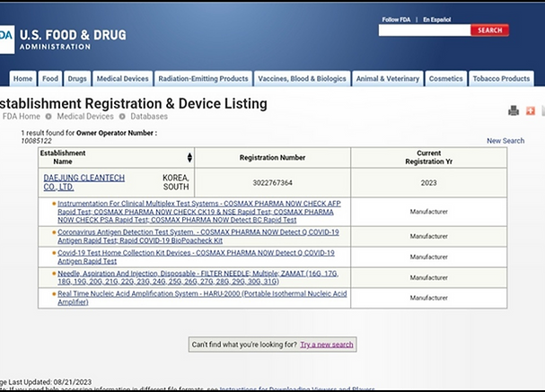545x392 pixels.
Task: Open the Cosmetics tab
Action: tap(446, 79)
